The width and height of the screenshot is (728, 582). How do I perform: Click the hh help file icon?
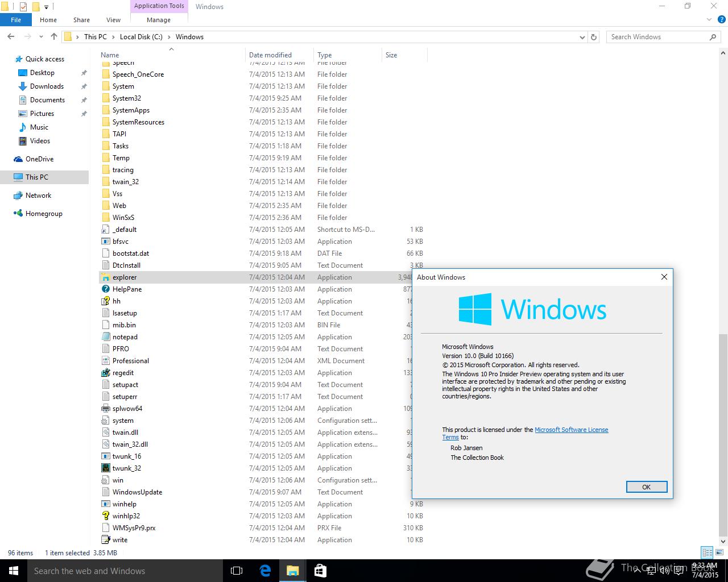[x=105, y=301]
